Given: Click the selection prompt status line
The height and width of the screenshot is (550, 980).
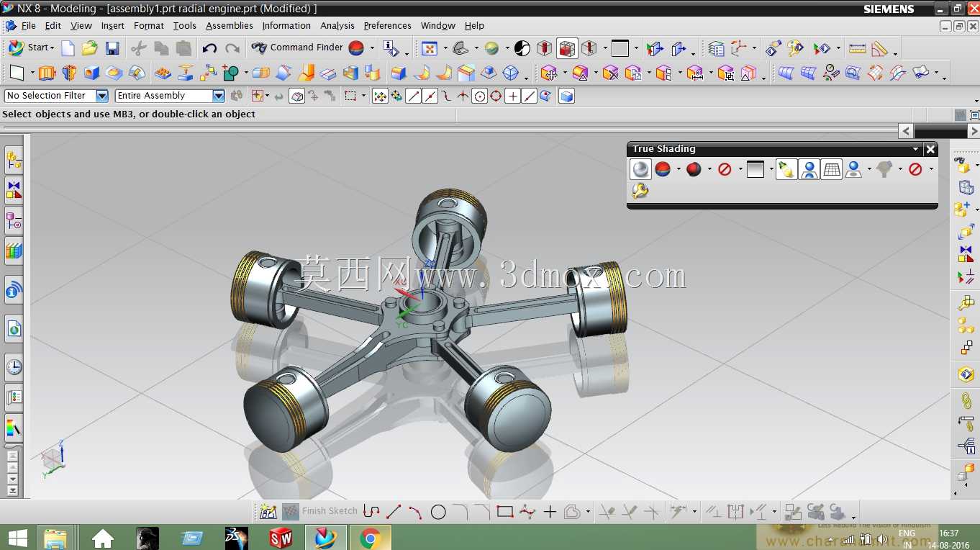Looking at the screenshot, I should 130,114.
